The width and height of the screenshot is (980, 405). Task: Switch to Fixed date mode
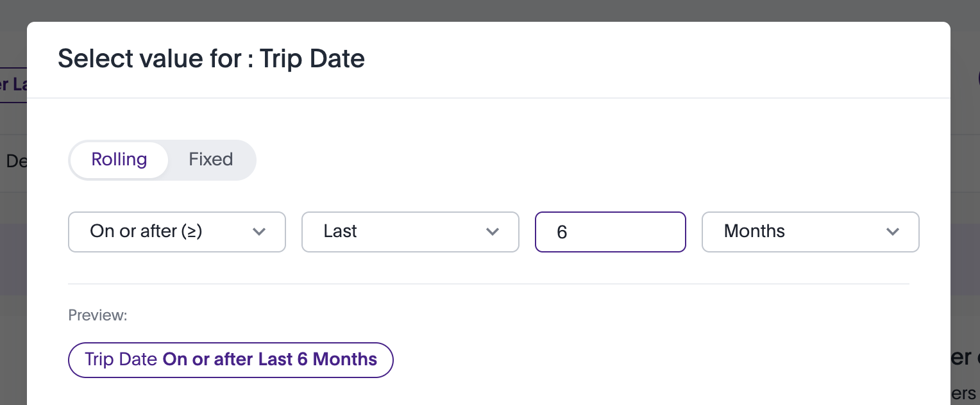(210, 160)
